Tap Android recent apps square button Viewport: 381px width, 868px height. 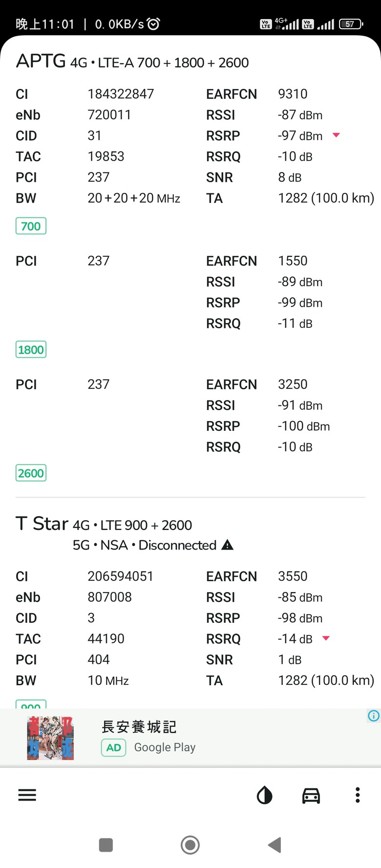(106, 845)
